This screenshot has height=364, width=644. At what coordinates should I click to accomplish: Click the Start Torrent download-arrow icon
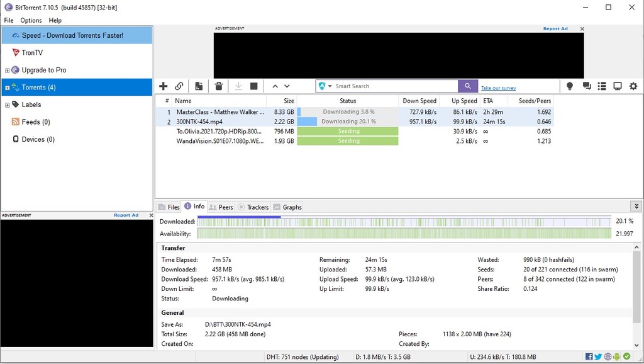click(x=238, y=86)
